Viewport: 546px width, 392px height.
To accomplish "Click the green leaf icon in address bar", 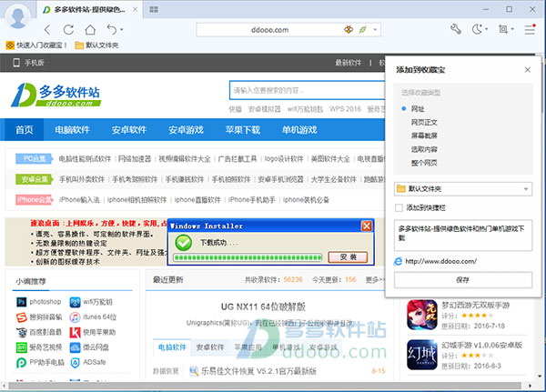I will (362, 30).
